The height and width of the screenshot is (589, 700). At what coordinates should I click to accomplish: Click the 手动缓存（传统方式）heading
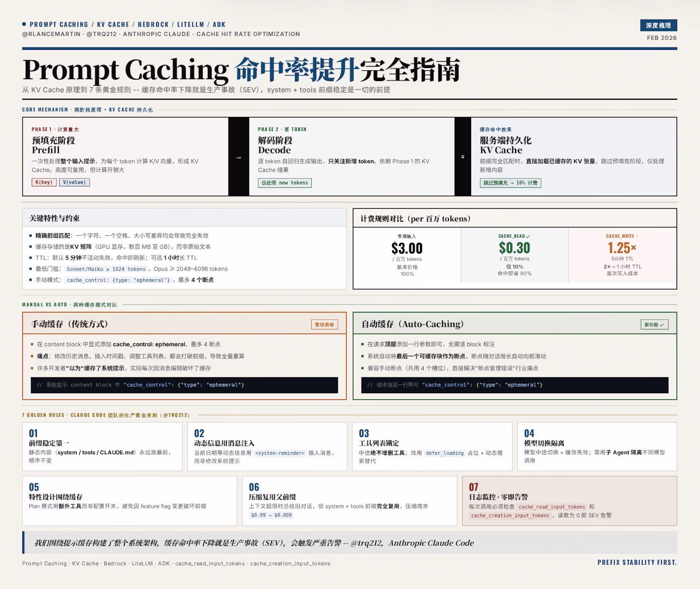point(69,324)
